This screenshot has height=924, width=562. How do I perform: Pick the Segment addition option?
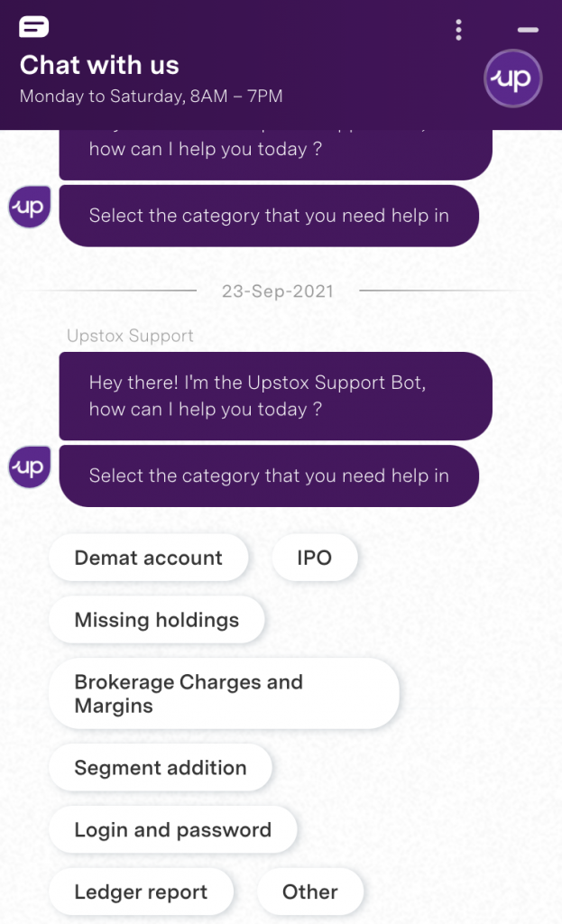[160, 768]
